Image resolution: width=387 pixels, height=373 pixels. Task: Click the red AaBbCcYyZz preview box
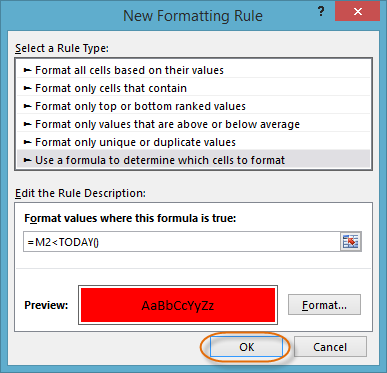pyautogui.click(x=178, y=305)
